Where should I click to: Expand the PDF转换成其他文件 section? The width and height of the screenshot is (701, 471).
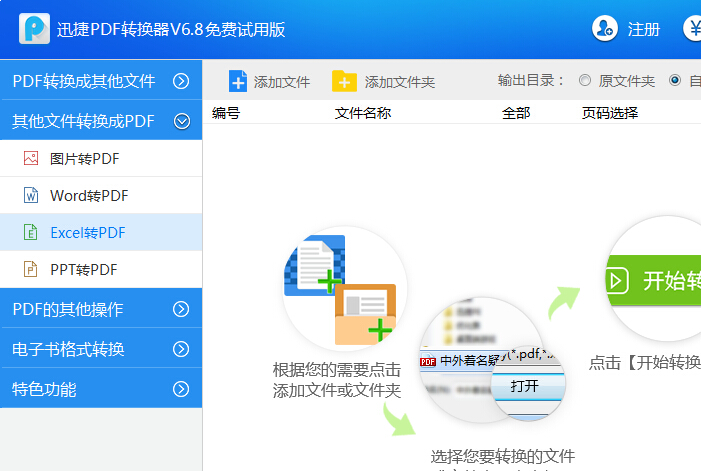click(101, 81)
